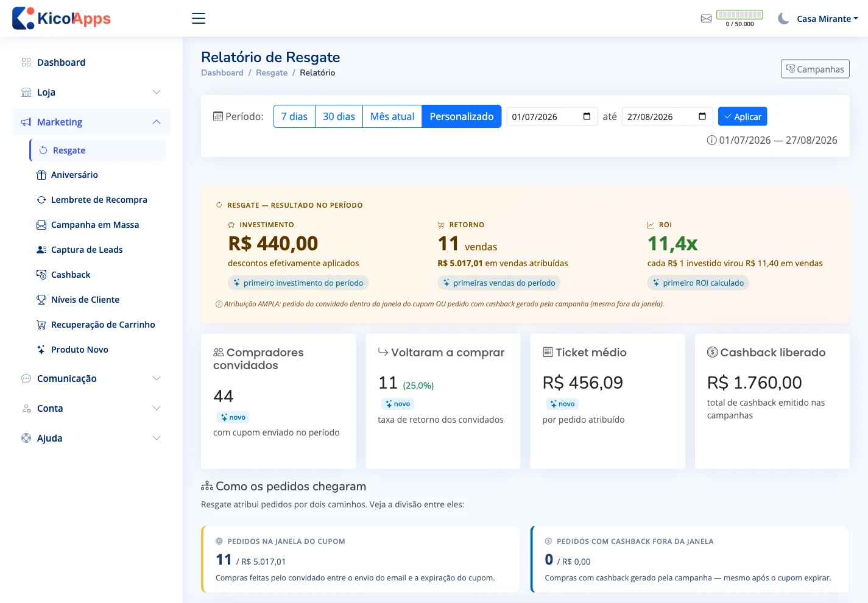Screen dimensions: 868x603
Task: Click the Ajuda lifebuoy icon
Action: pyautogui.click(x=26, y=438)
